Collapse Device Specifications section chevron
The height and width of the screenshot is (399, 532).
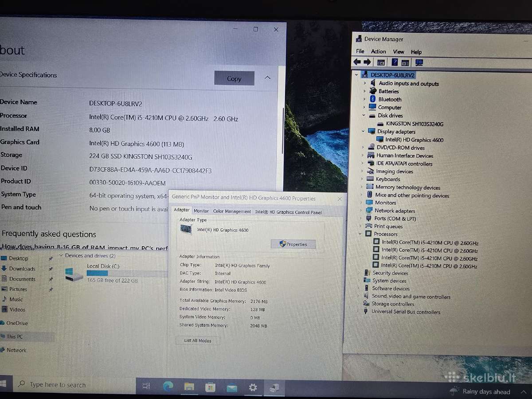click(x=267, y=78)
